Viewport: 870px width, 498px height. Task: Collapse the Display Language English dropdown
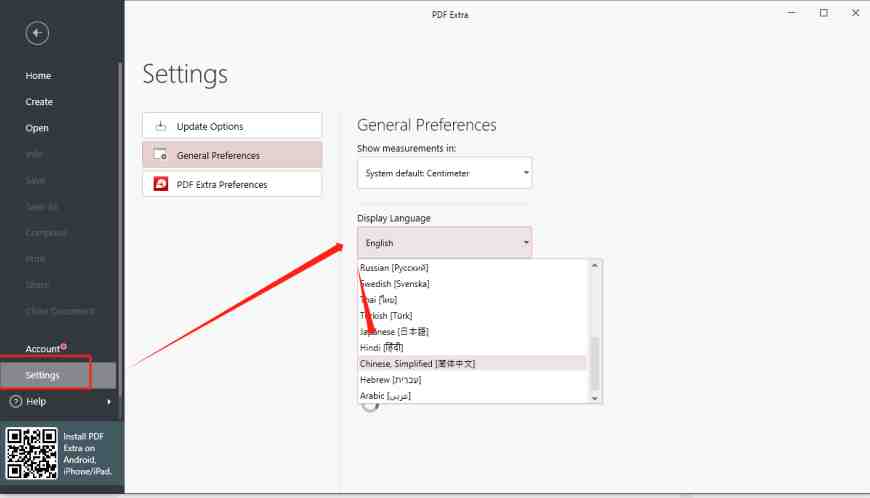444,243
